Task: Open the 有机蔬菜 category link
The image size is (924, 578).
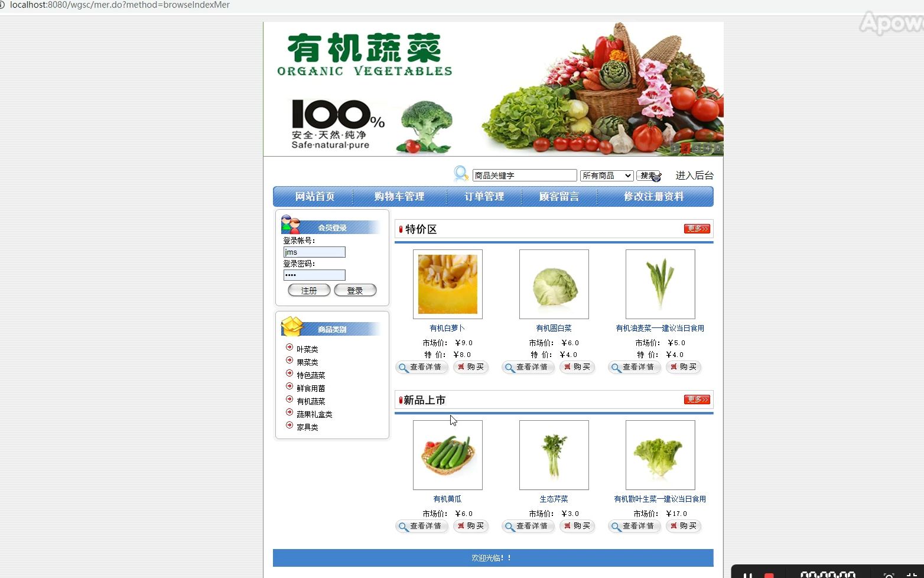Action: pyautogui.click(x=311, y=401)
